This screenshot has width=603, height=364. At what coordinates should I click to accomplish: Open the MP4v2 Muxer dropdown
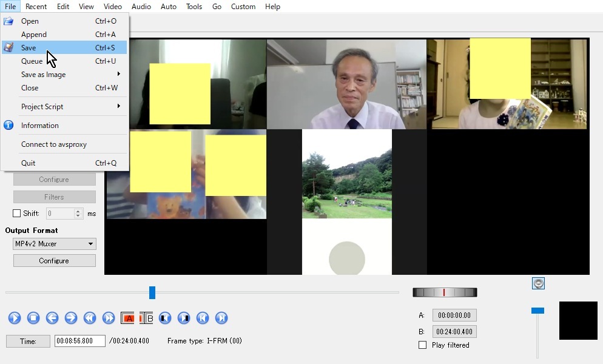(x=54, y=243)
